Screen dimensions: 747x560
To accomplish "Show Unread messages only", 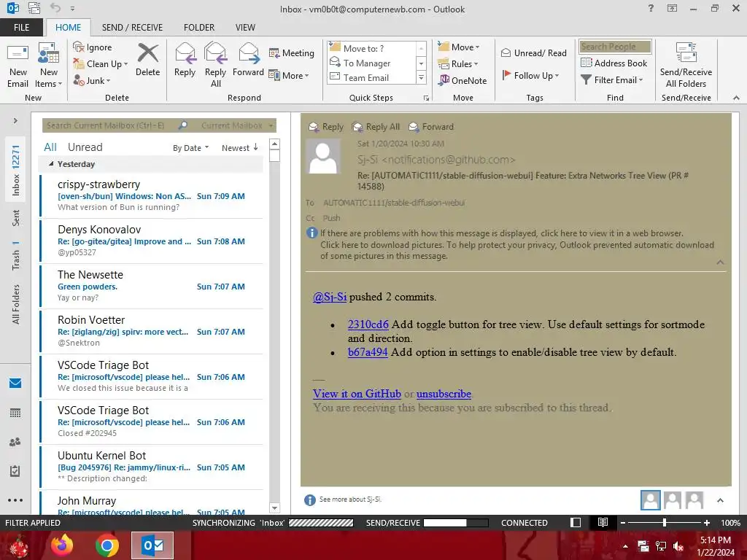I will point(85,147).
